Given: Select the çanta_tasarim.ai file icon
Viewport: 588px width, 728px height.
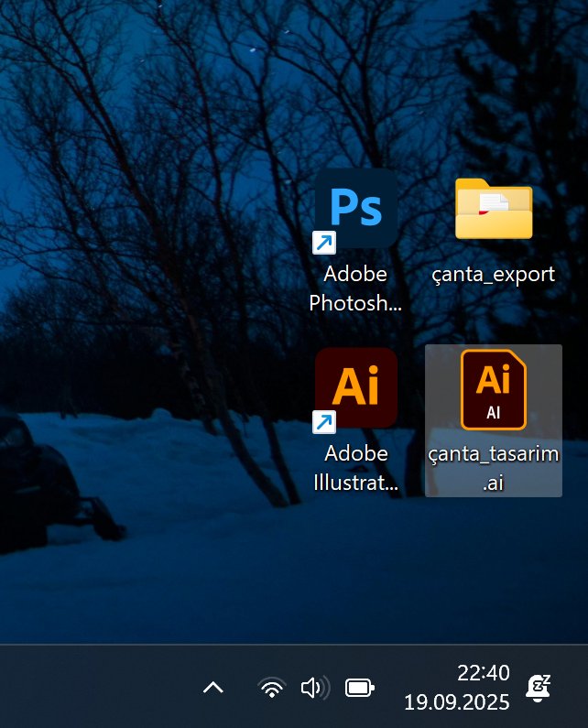Looking at the screenshot, I should [x=494, y=389].
